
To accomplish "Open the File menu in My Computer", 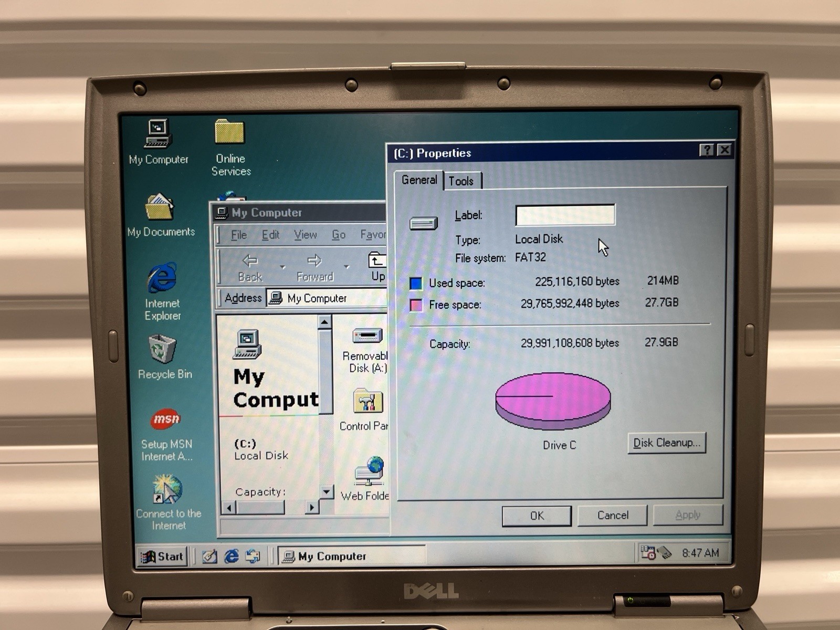I will tap(239, 235).
